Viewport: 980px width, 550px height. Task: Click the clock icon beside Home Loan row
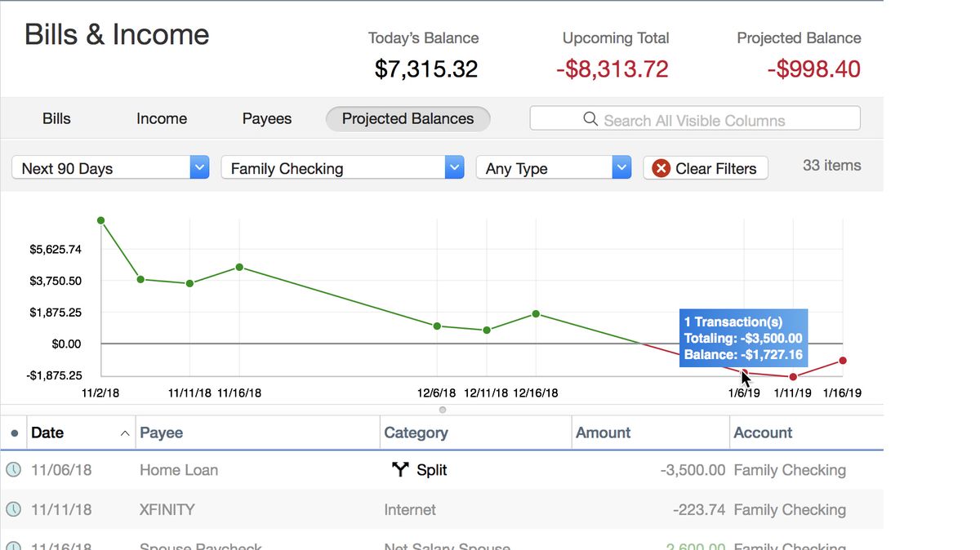(13, 470)
